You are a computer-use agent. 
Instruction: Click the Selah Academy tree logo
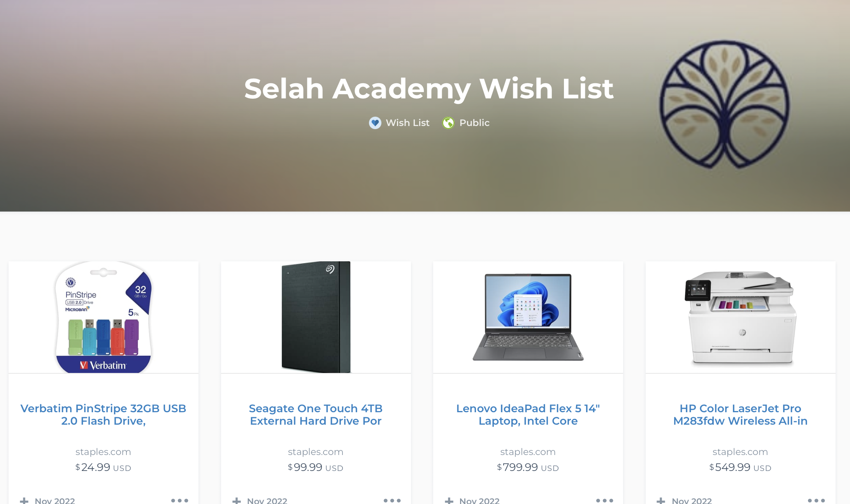[724, 104]
